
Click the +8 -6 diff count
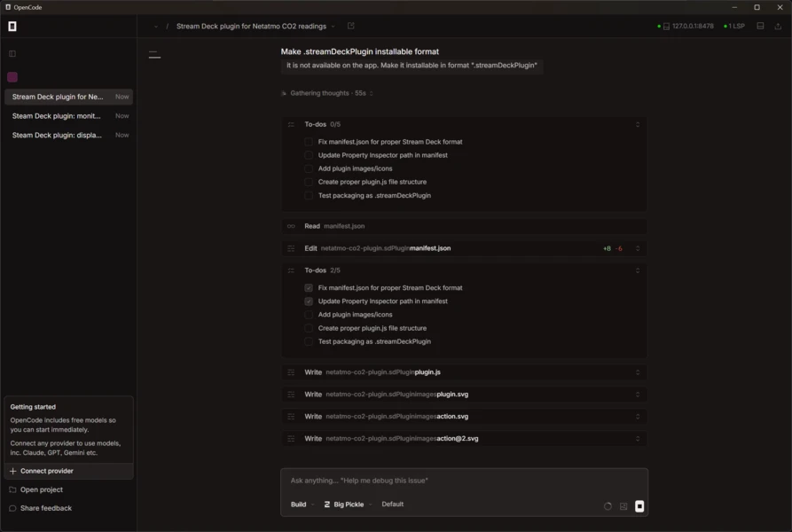click(x=612, y=248)
